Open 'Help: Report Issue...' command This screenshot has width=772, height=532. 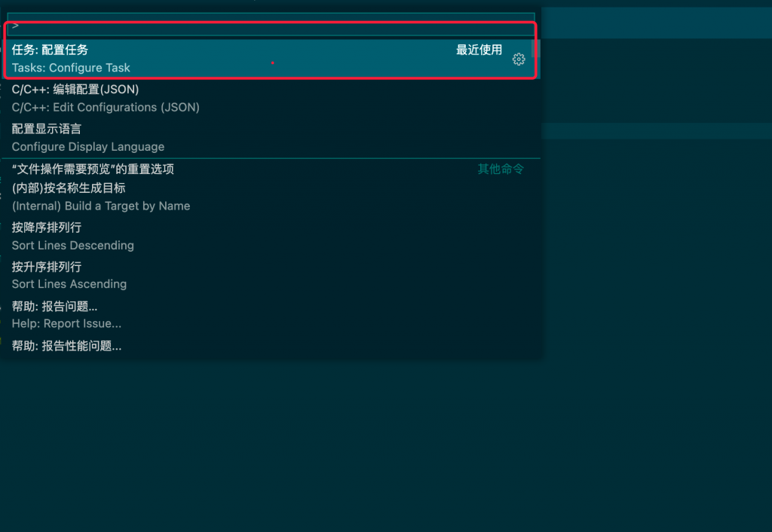(x=66, y=323)
